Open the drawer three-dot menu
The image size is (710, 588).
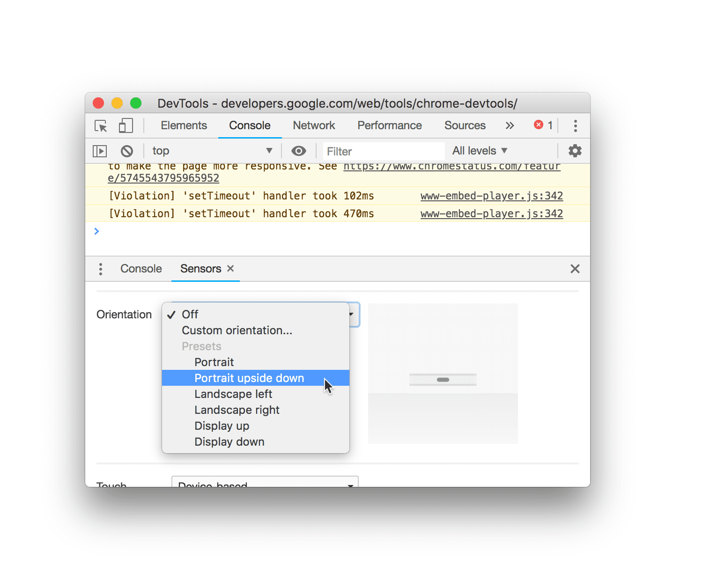(x=100, y=269)
